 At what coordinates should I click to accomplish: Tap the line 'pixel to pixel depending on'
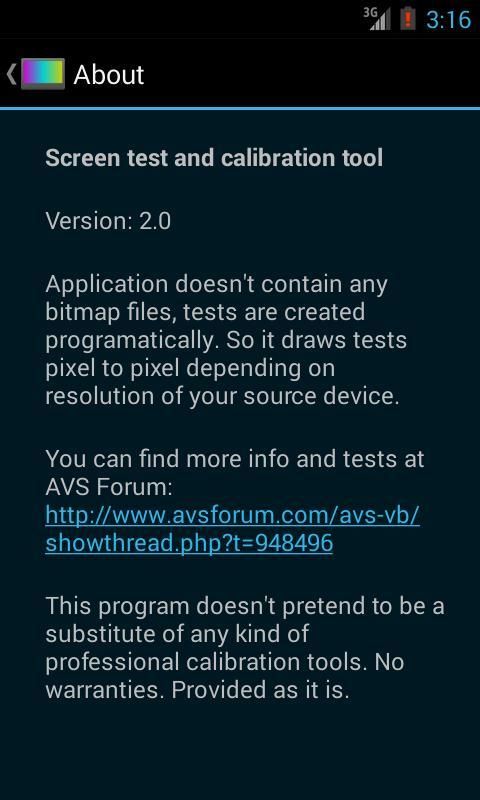tap(190, 369)
